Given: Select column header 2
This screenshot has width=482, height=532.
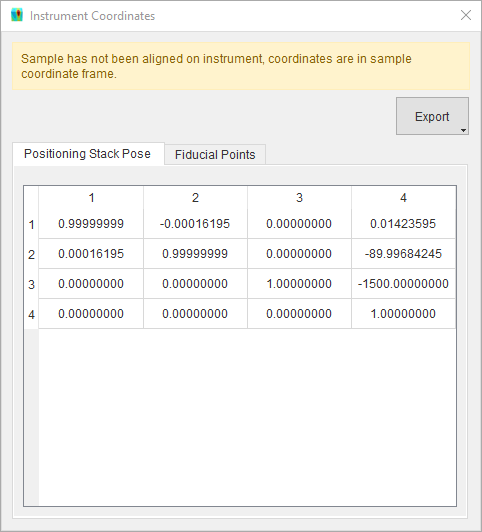Looking at the screenshot, I should tap(195, 197).
